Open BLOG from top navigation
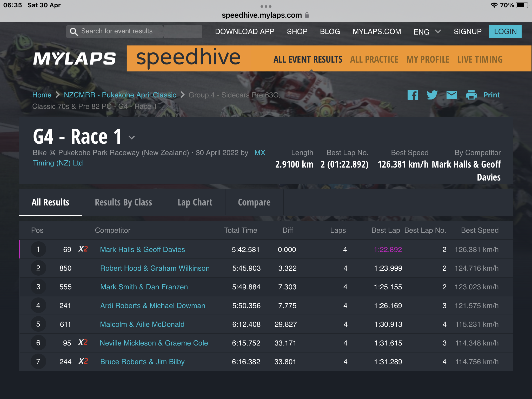This screenshot has width=532, height=399. 330,31
